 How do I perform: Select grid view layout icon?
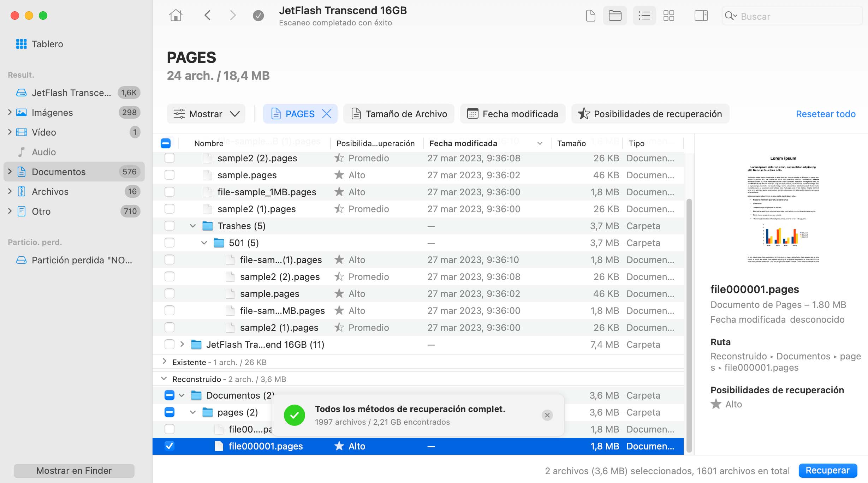coord(669,16)
